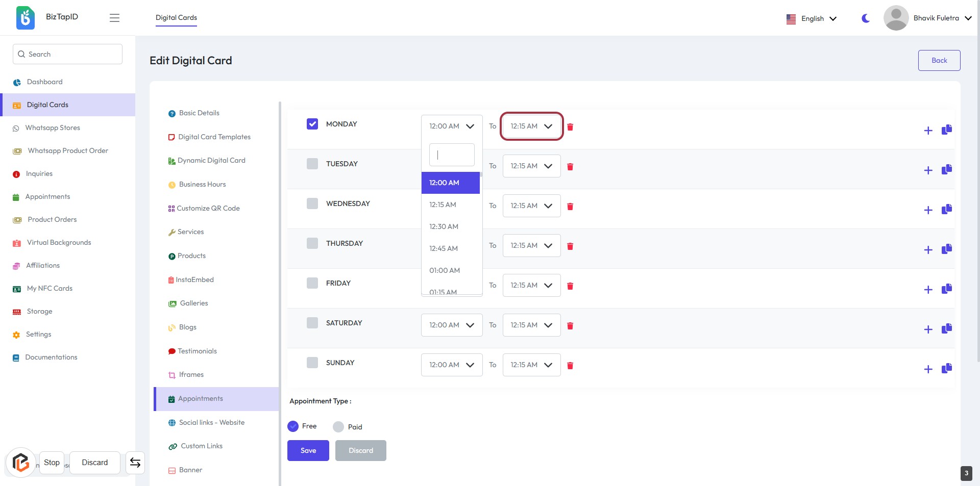Copy Wednesday hours using the duplicate icon
The image size is (980, 486).
[946, 209]
